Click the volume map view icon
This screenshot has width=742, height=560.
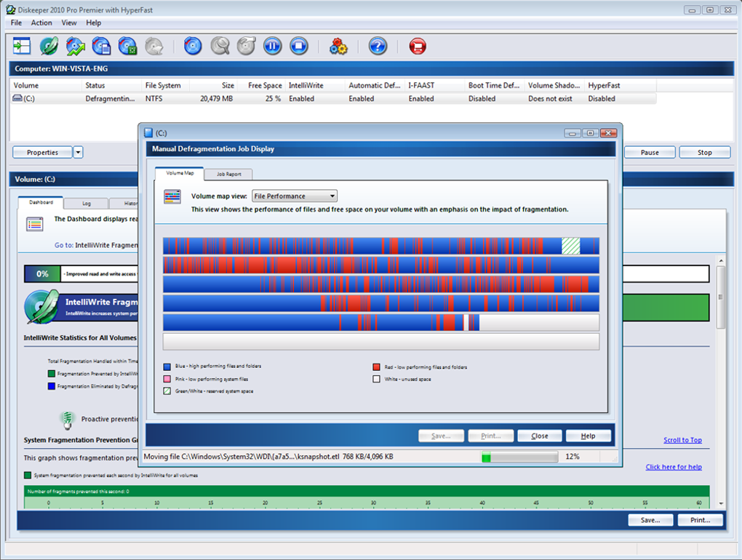tap(172, 196)
